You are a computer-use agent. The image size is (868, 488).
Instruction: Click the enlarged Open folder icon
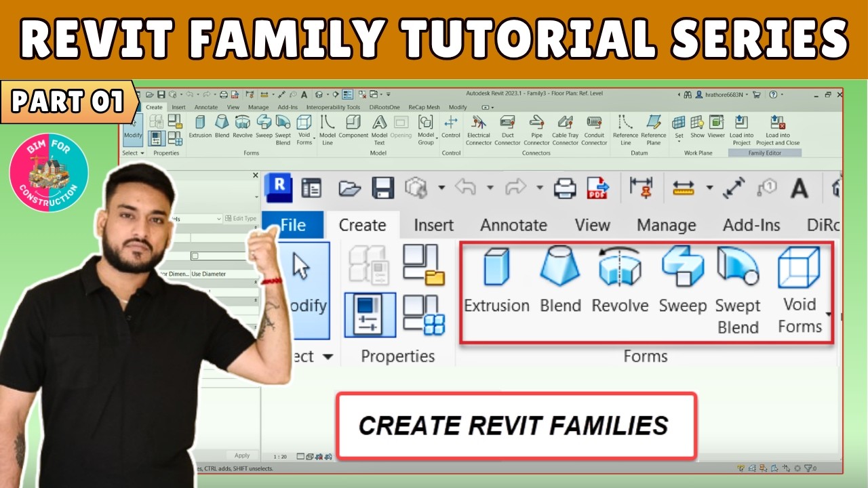point(349,188)
